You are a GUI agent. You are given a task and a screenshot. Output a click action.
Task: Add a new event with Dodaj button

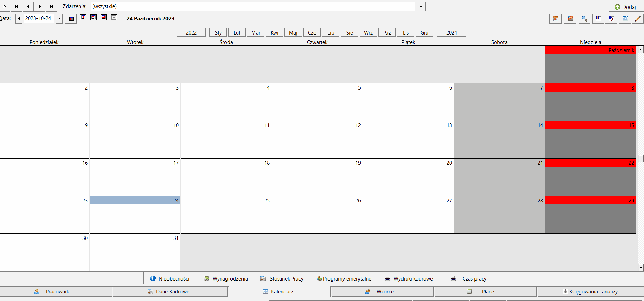[x=626, y=7]
